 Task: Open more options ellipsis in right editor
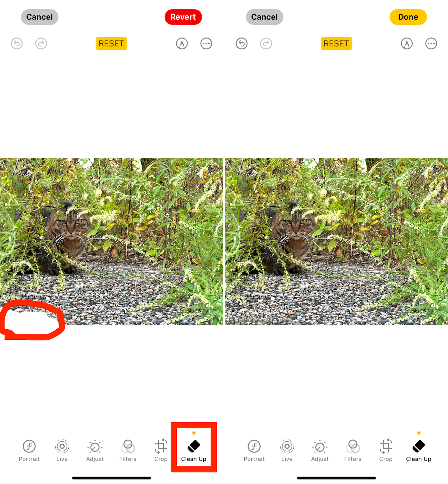tap(431, 43)
